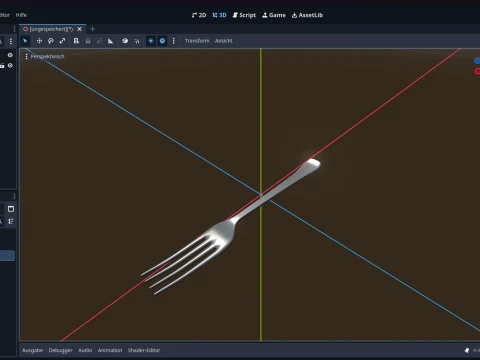Open the Hilfe menu
The image size is (480, 360).
pos(21,15)
